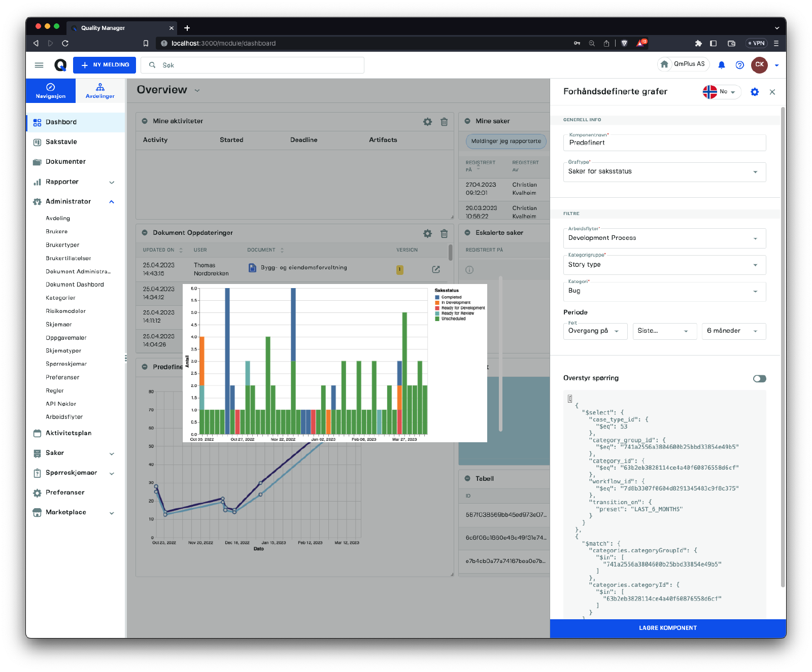Open the help question mark icon
Viewport: 812px width, 672px height.
[739, 65]
